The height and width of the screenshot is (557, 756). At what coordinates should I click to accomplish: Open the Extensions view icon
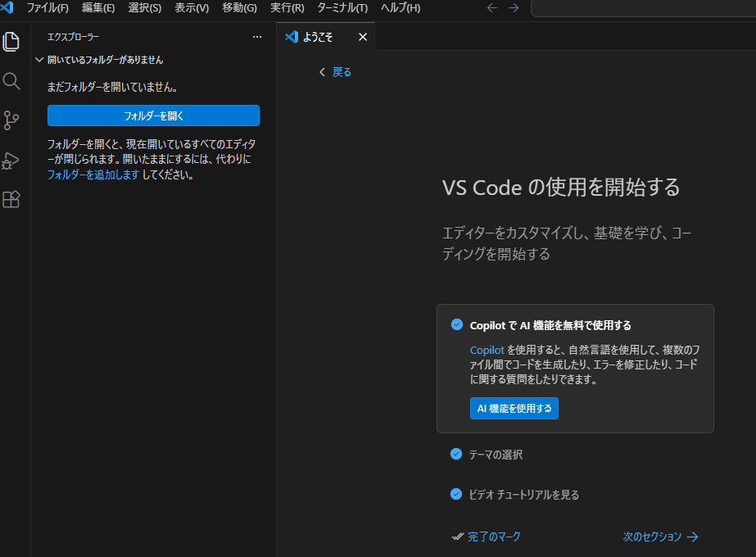11,200
